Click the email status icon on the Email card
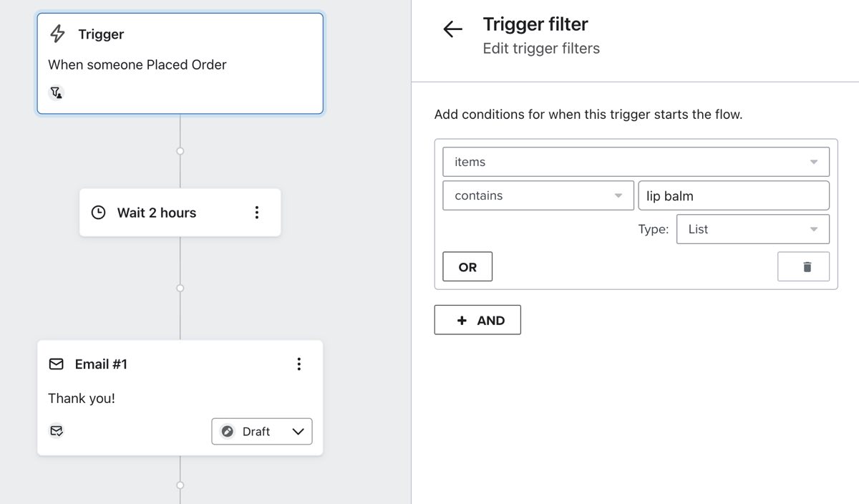Screen dimensions: 859x504 [x=57, y=430]
